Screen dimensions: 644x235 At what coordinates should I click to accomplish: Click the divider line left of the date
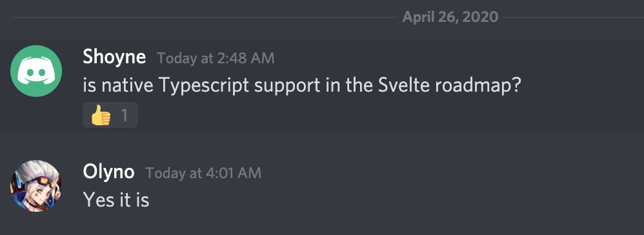[204, 17]
